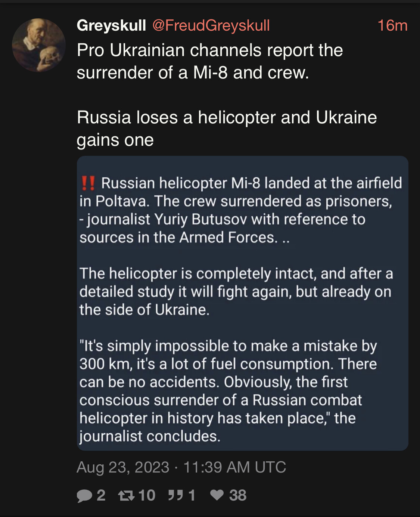This screenshot has width=420, height=517.
Task: Open the Greyskull profile avatar
Action: click(x=39, y=45)
